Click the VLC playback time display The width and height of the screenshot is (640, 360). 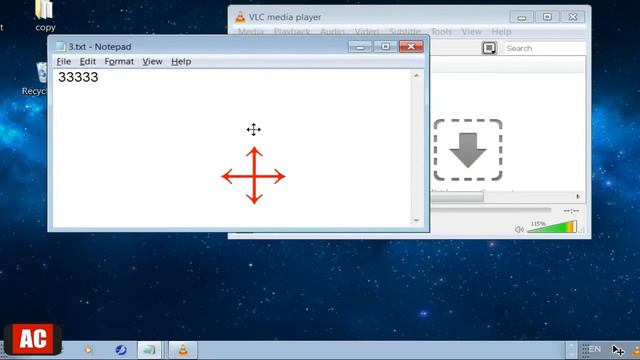click(571, 211)
